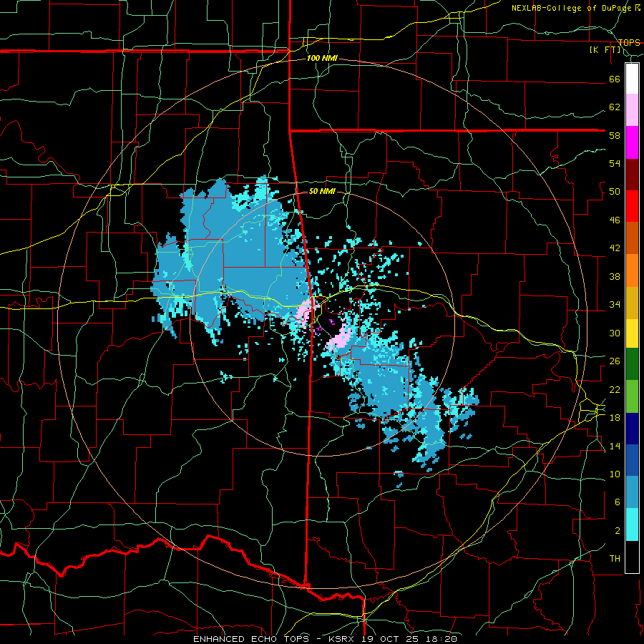
Task: Click the legend label 'TH'
Action: pyautogui.click(x=615, y=559)
